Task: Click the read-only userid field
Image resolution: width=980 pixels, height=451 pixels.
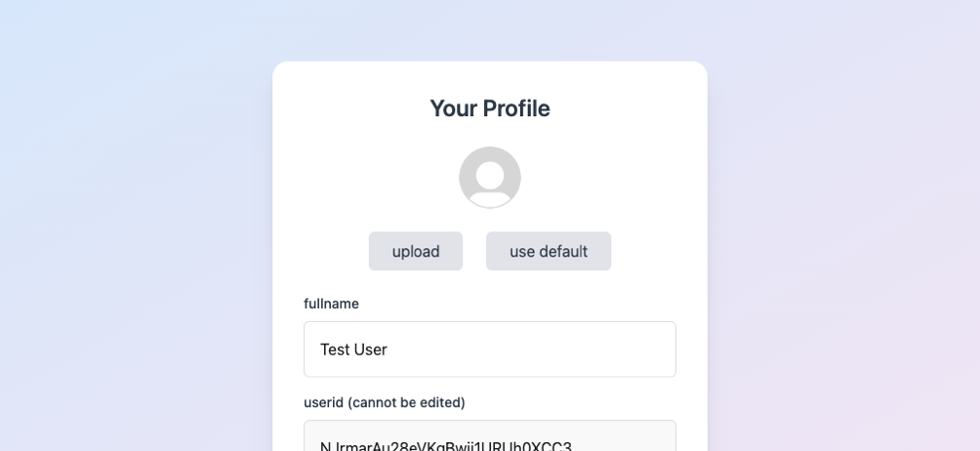Action: coord(489,436)
